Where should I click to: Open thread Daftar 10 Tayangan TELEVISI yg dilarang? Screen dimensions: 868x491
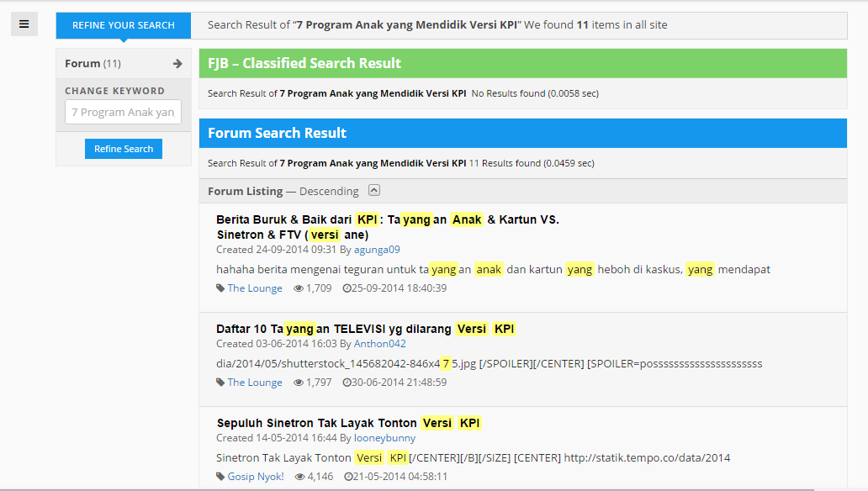pos(366,329)
